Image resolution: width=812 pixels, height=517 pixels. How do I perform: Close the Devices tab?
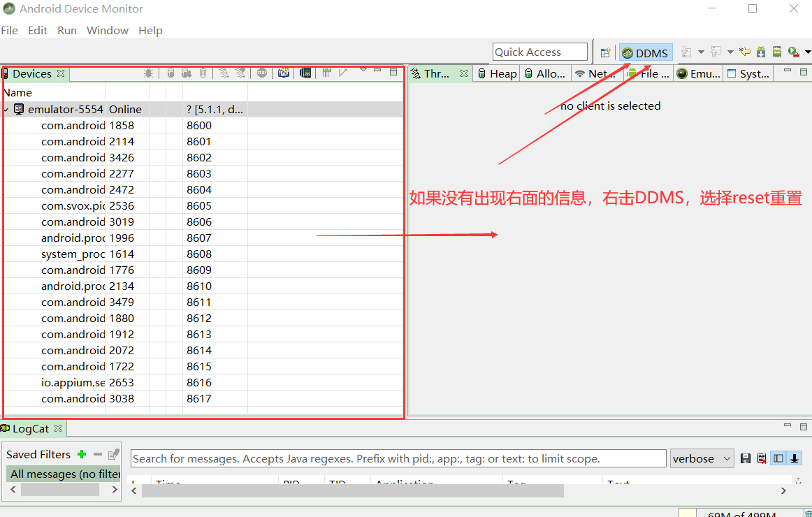coord(61,73)
